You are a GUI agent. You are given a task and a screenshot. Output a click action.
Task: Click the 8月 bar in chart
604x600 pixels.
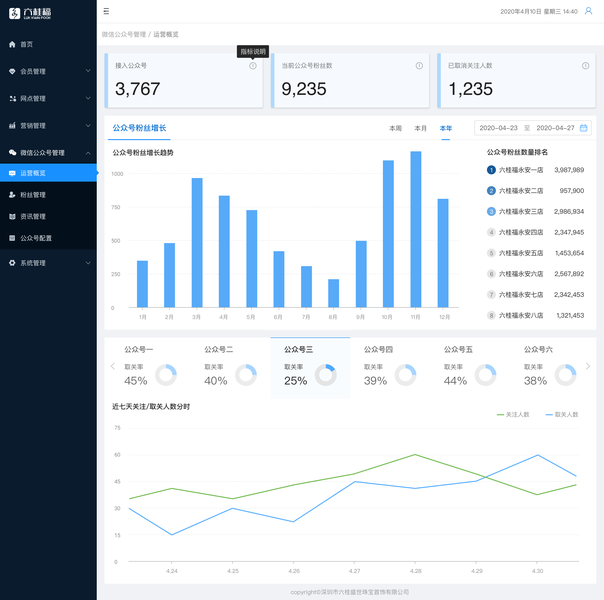(334, 293)
